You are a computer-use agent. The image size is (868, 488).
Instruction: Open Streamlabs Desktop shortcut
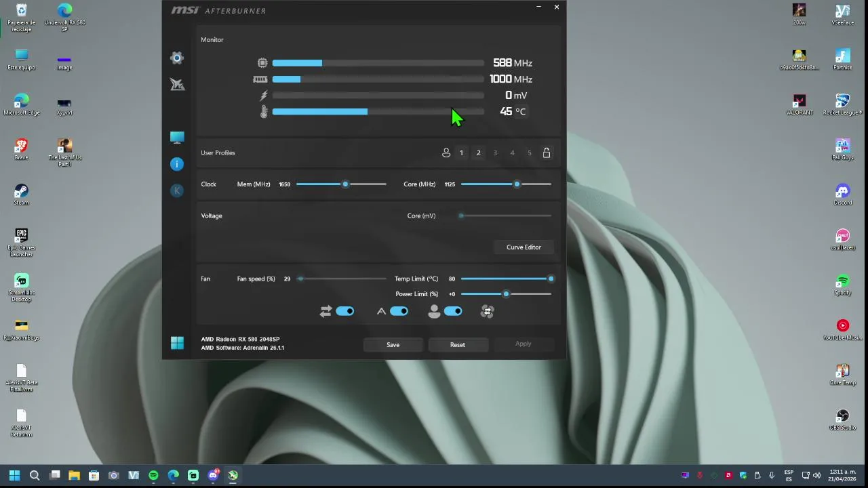pyautogui.click(x=21, y=287)
